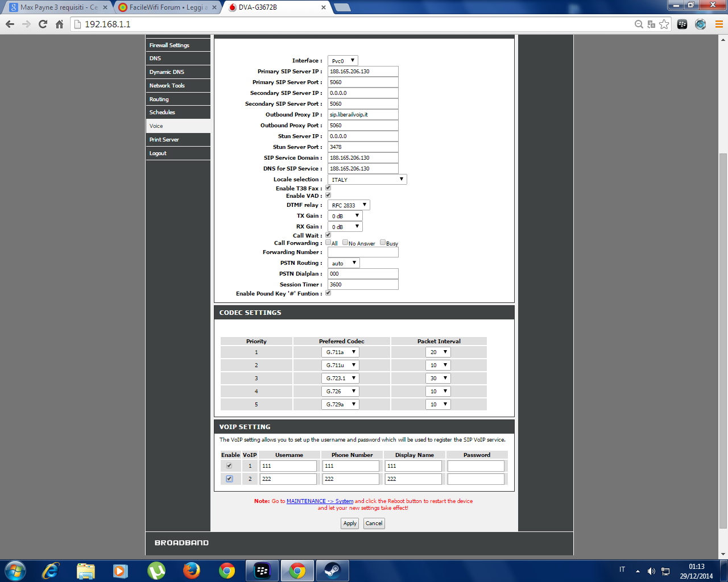Open Network Tools in sidebar
The height and width of the screenshot is (582, 728).
(x=178, y=85)
